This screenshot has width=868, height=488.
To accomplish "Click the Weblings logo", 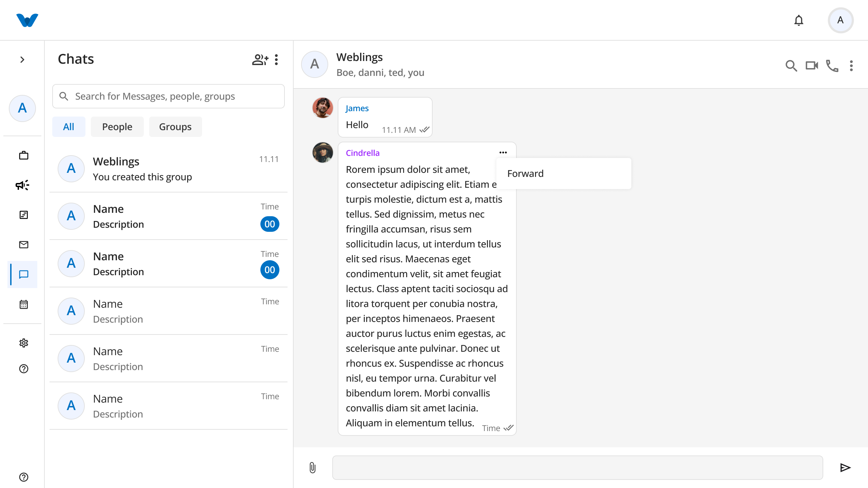I will (27, 20).
